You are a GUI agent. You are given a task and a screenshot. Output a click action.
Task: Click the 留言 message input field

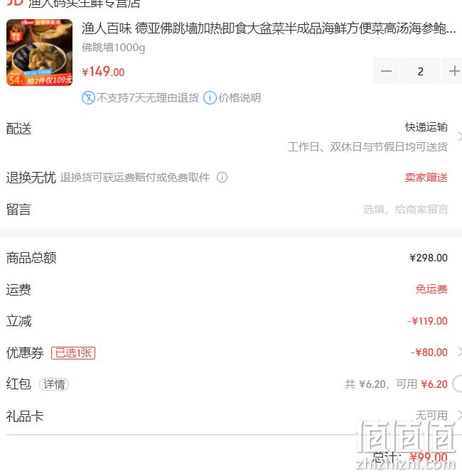click(405, 209)
